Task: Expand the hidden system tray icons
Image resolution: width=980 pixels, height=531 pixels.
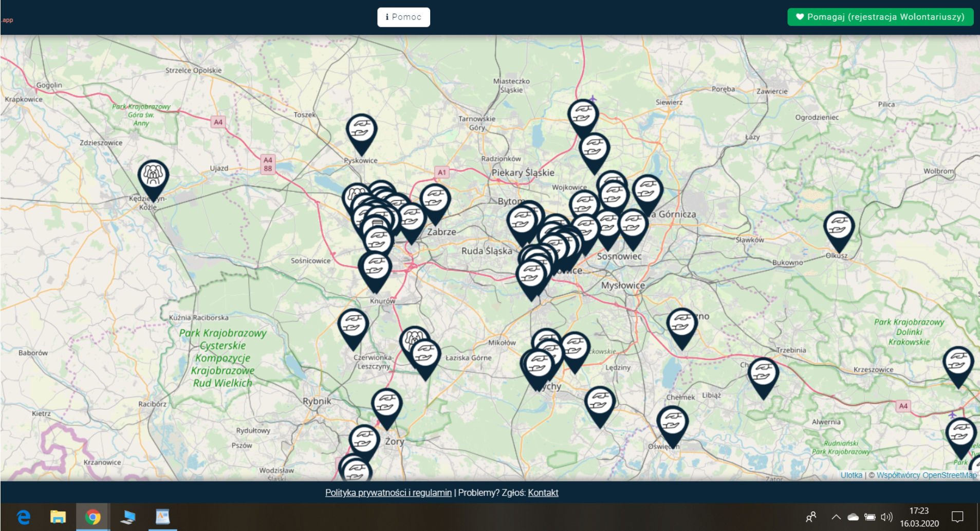Action: 836,517
